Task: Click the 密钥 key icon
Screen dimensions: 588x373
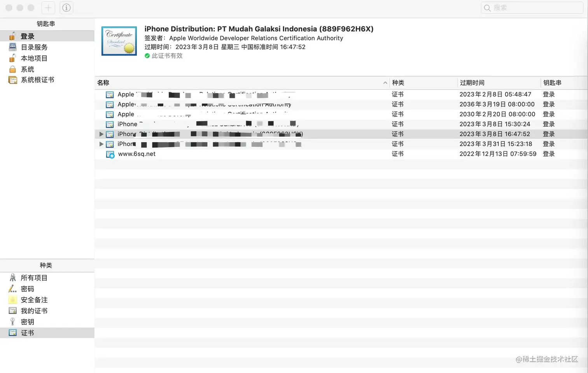Action: pos(12,322)
